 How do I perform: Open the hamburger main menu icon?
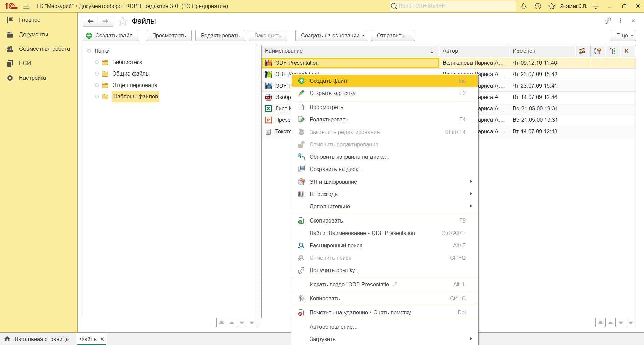[x=26, y=6]
